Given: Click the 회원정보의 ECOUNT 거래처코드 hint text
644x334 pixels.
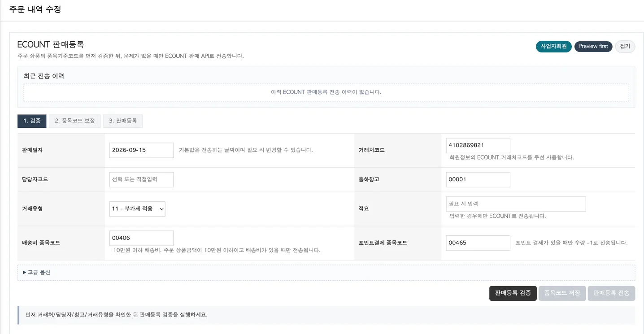Looking at the screenshot, I should [512, 157].
